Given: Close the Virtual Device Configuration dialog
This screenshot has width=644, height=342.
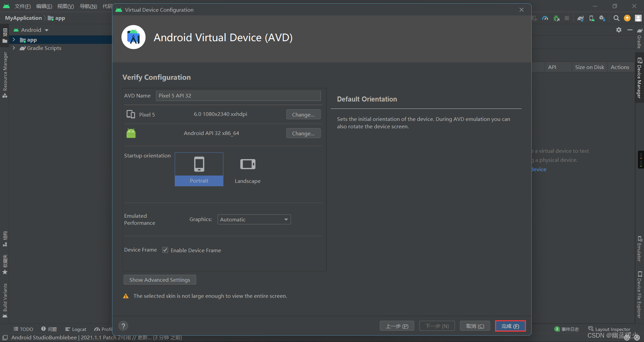Looking at the screenshot, I should [522, 10].
